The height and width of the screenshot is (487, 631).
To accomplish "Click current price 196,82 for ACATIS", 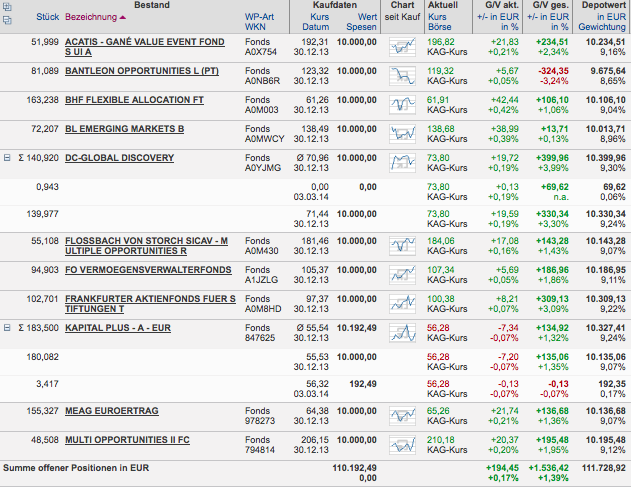I will coord(441,42).
